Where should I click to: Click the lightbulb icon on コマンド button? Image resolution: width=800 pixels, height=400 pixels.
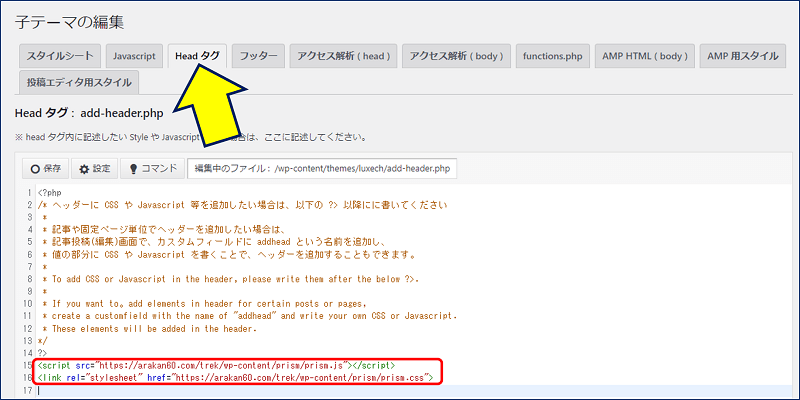click(x=134, y=169)
